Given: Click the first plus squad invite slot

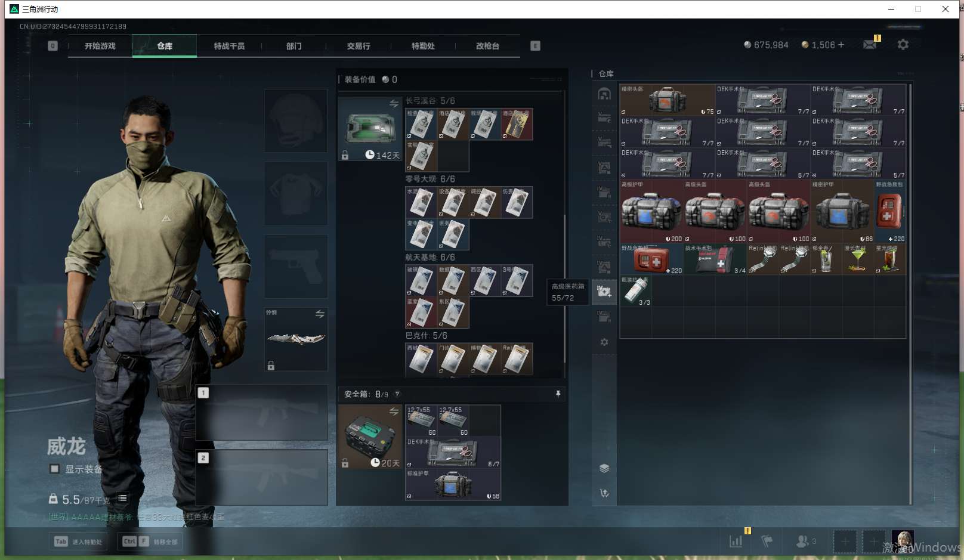Looking at the screenshot, I should [x=845, y=542].
